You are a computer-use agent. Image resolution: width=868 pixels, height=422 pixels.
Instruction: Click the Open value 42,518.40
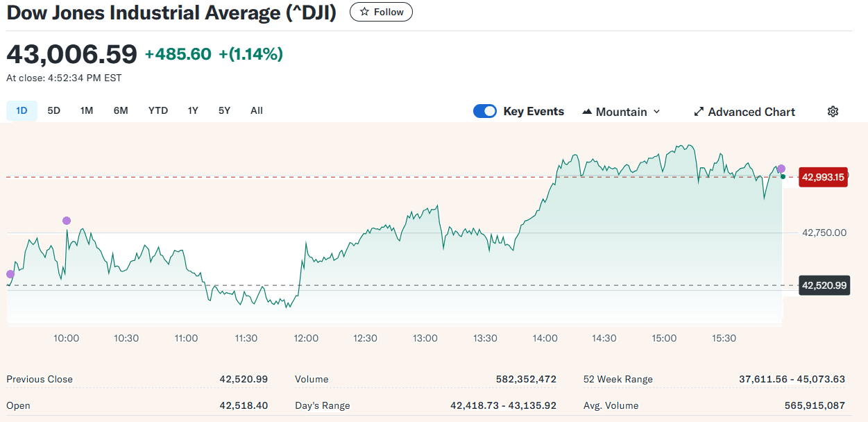tap(244, 405)
